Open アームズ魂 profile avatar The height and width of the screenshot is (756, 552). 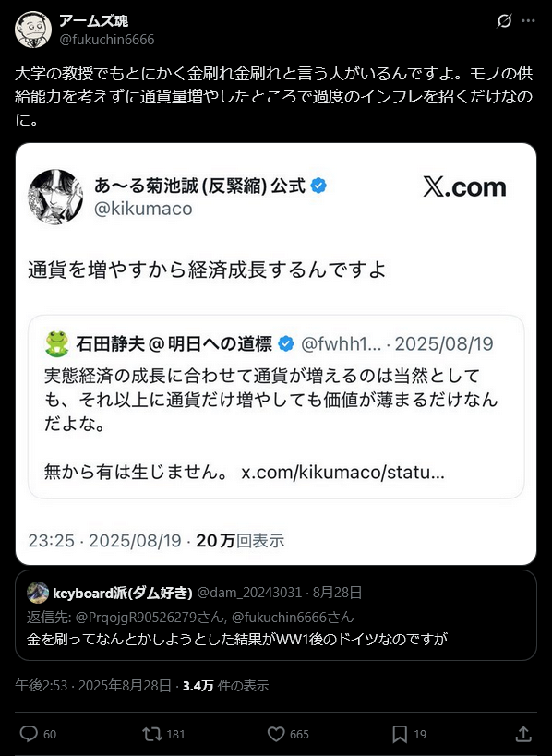(33, 30)
